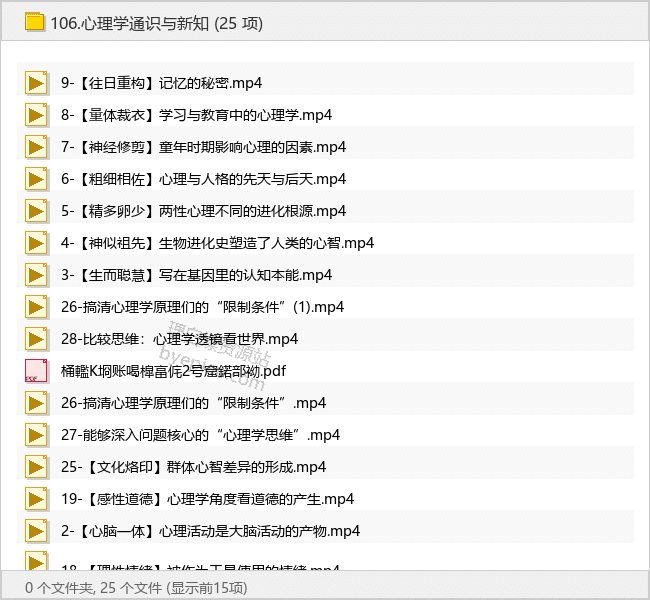Click the video icon for 4-【神似祖先】 file
The width and height of the screenshot is (650, 600).
click(36, 243)
